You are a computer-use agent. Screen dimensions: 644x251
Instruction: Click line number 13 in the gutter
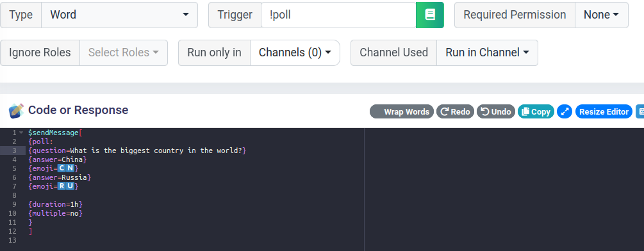(12, 240)
